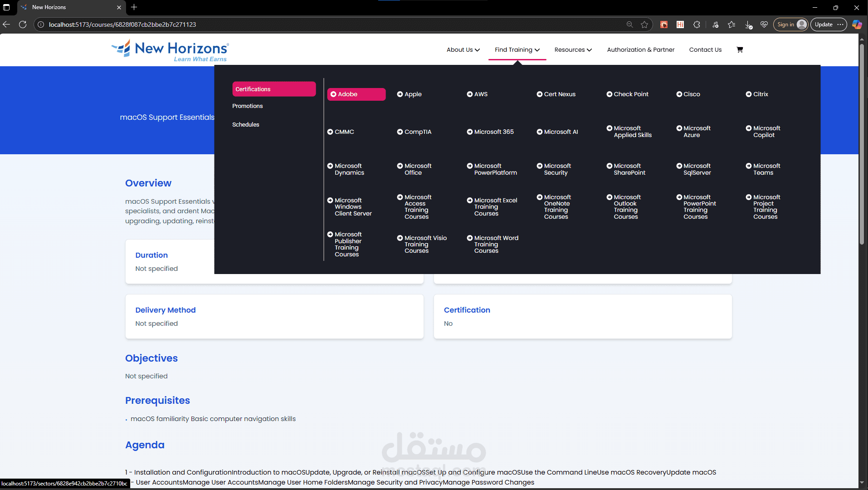The height and width of the screenshot is (490, 868).
Task: Open Microsoft Project Training Courses
Action: [763, 207]
